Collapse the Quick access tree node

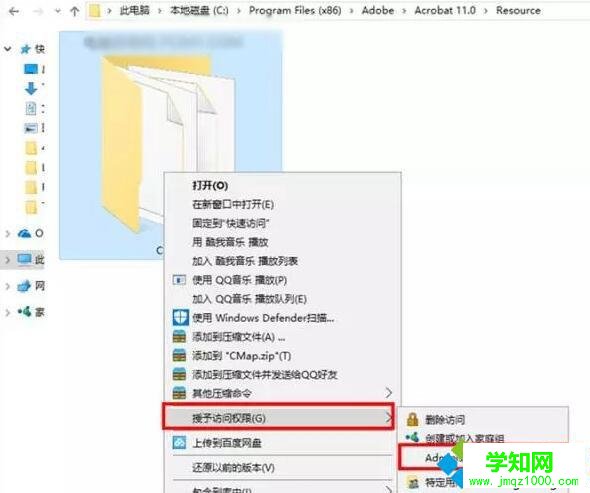coord(8,49)
